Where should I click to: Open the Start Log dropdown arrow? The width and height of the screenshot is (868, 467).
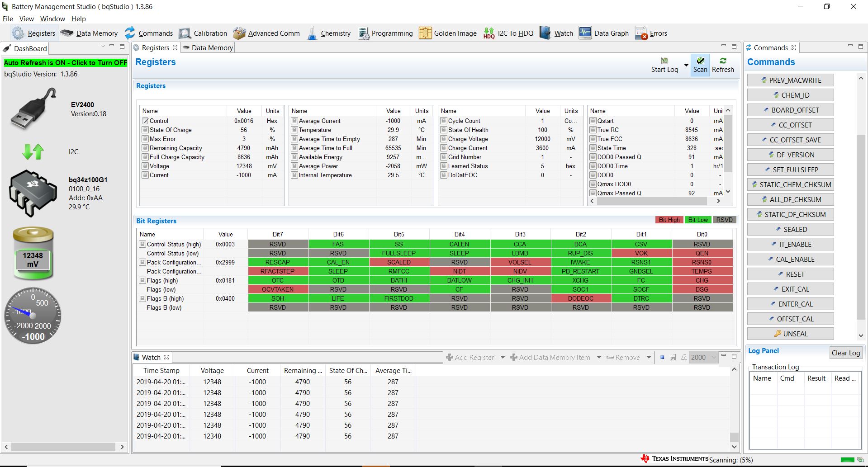(686, 66)
